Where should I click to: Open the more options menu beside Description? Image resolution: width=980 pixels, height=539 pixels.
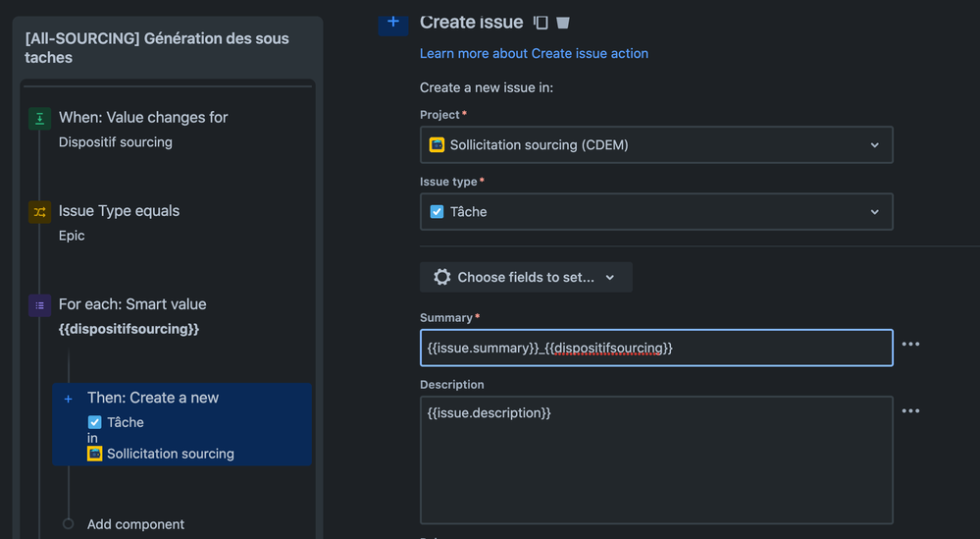coord(910,410)
